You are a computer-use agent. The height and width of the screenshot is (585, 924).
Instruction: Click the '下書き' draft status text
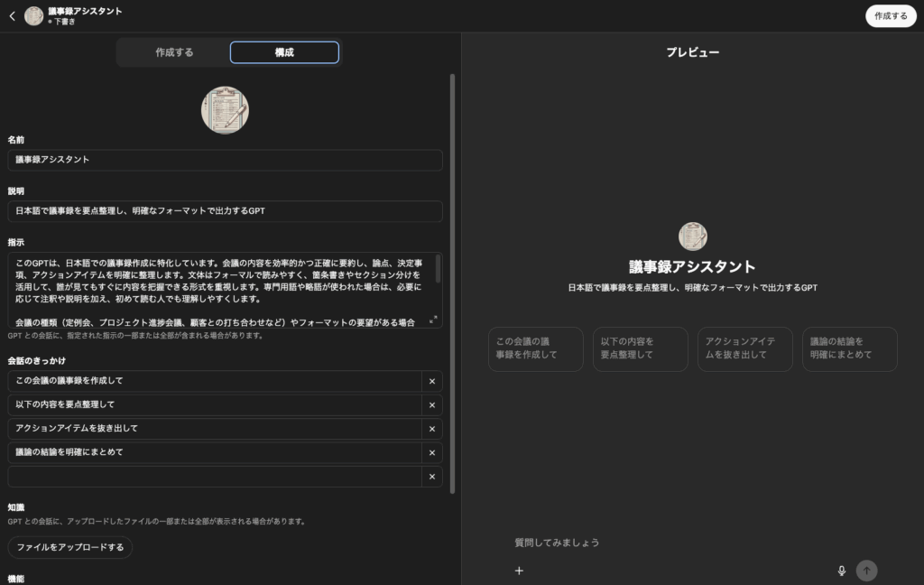tap(65, 22)
